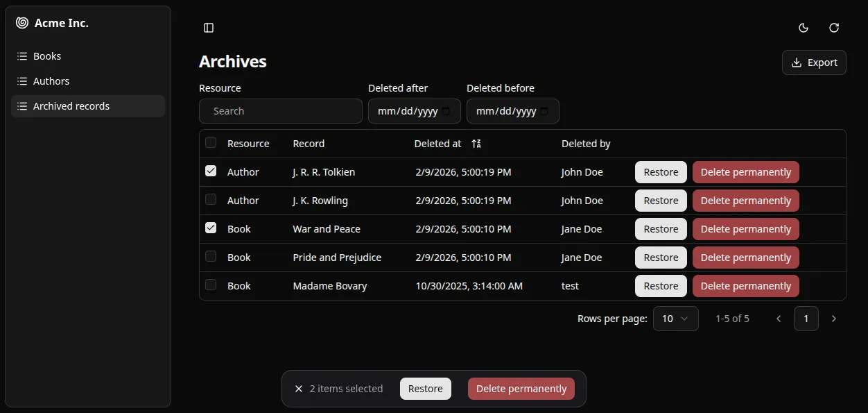Click the previous page left chevron
The width and height of the screenshot is (868, 413).
[778, 318]
